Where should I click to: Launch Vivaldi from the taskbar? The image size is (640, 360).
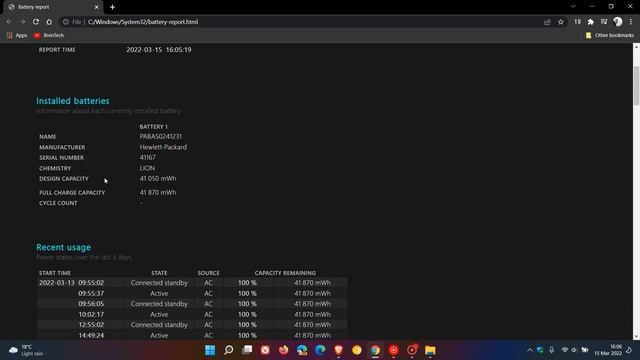(265, 350)
